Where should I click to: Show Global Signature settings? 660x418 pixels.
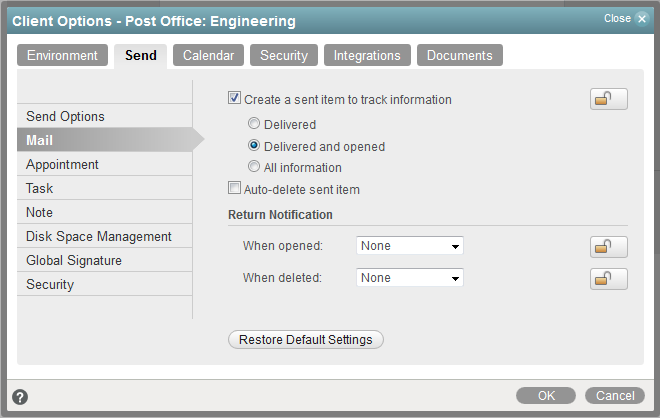coord(74,260)
